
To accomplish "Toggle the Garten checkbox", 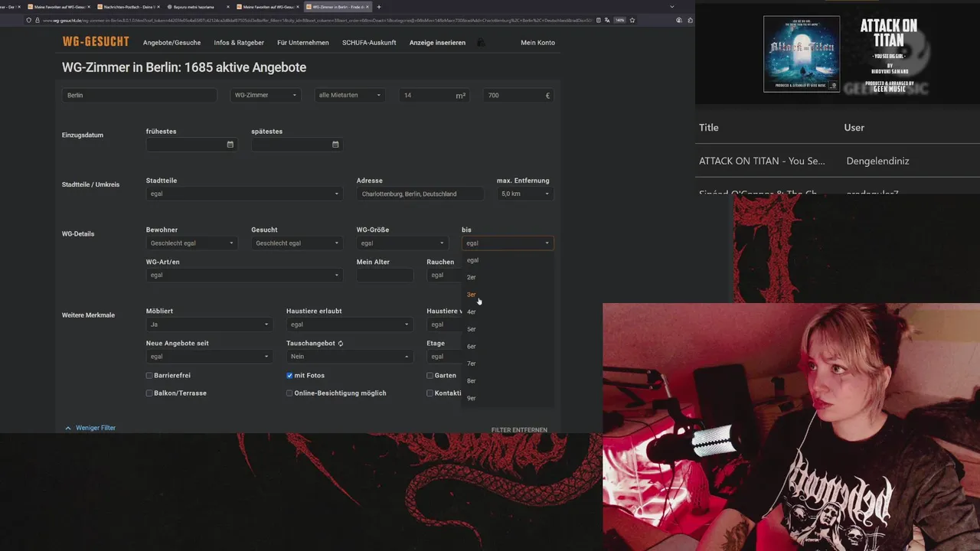I will click(430, 376).
